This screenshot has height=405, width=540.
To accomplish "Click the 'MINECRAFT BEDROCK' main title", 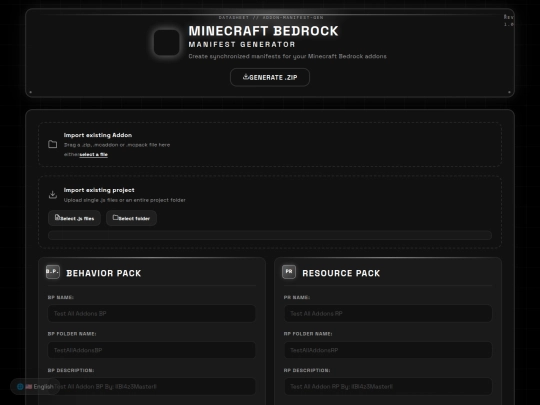I will 263,31.
